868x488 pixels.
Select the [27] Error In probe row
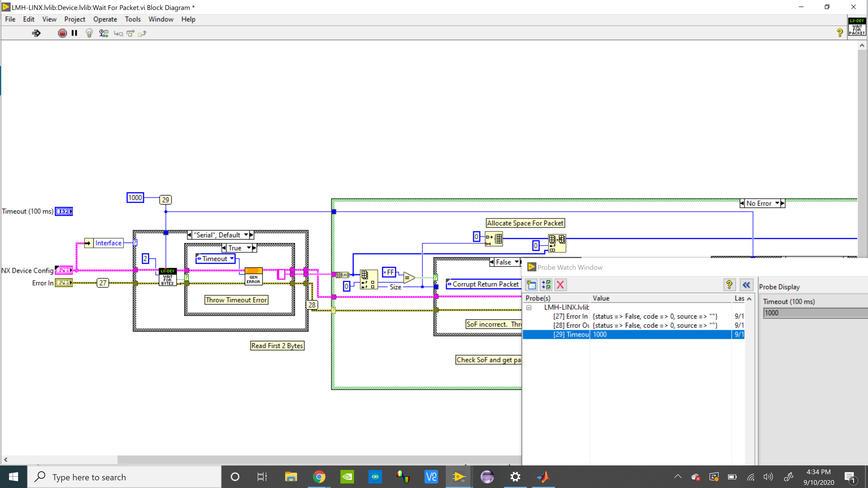571,316
